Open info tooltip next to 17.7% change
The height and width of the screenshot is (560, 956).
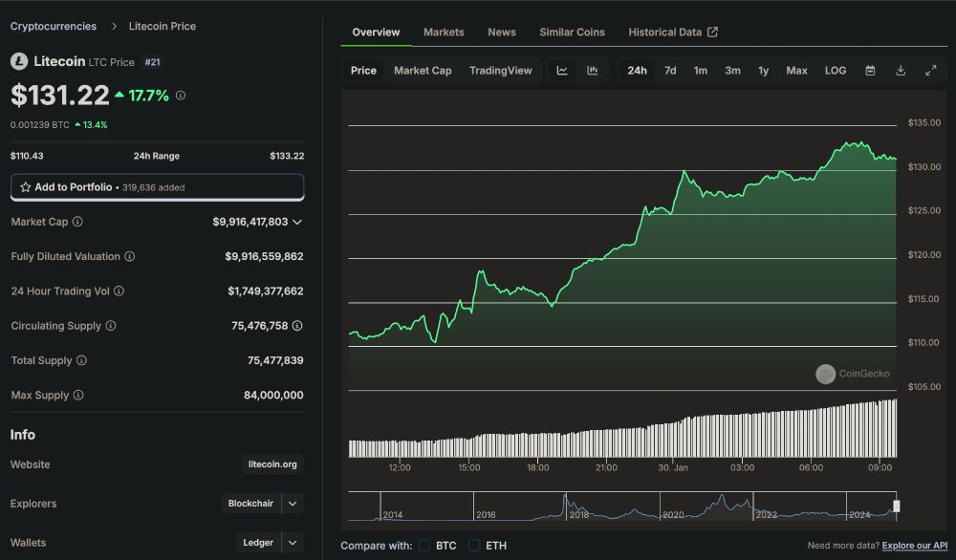tap(181, 95)
